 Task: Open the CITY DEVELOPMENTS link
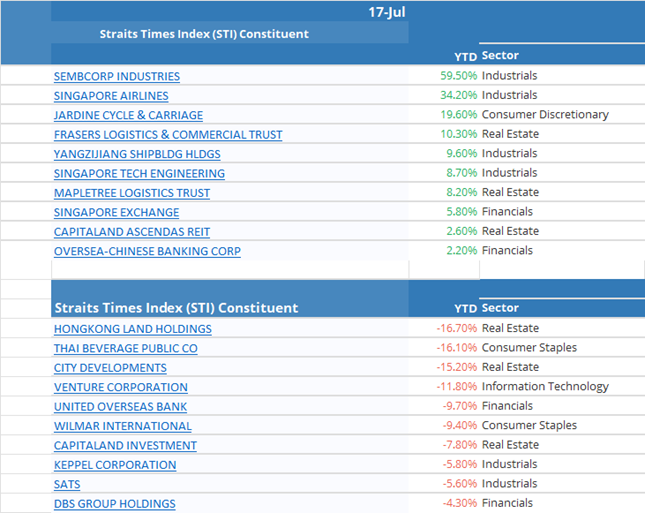pos(110,368)
